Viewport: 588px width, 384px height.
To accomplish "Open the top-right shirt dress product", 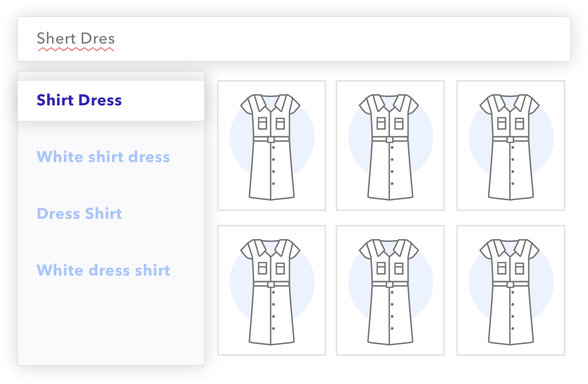I will tap(510, 145).
